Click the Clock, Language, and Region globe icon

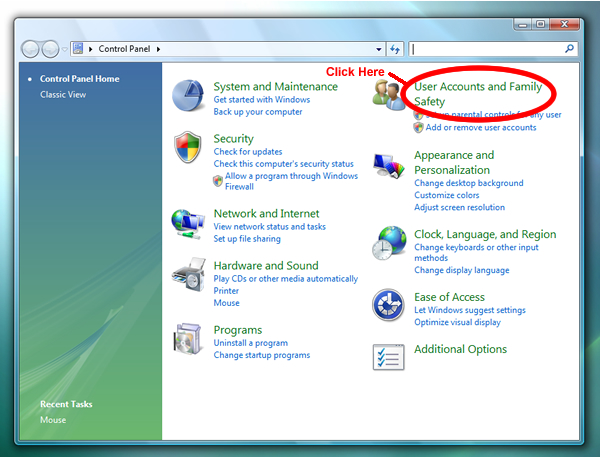(389, 243)
